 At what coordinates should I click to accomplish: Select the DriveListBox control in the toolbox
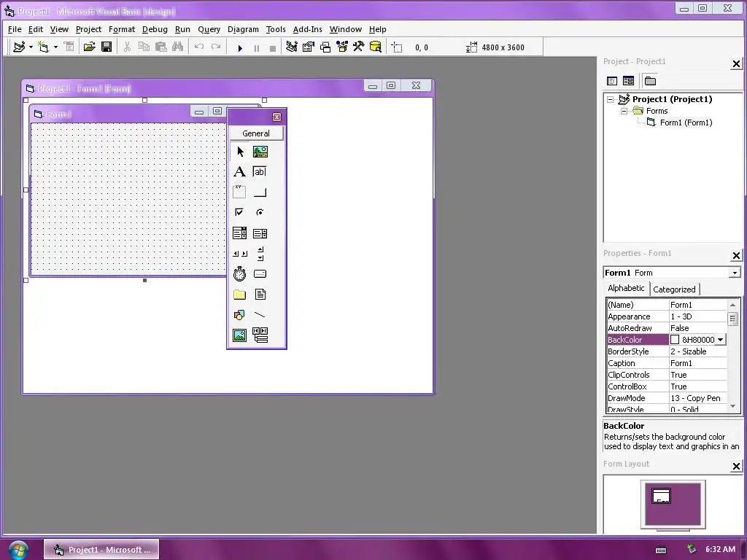pos(260,274)
